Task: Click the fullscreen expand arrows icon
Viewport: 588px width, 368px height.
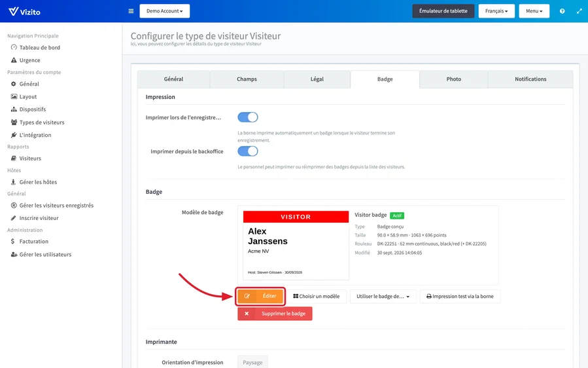Action: (x=579, y=11)
